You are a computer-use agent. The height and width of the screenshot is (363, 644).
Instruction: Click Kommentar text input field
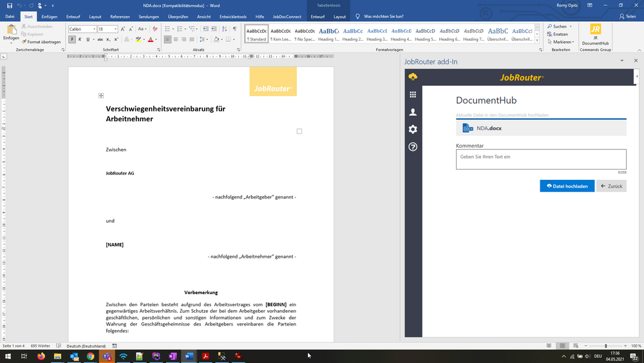541,159
